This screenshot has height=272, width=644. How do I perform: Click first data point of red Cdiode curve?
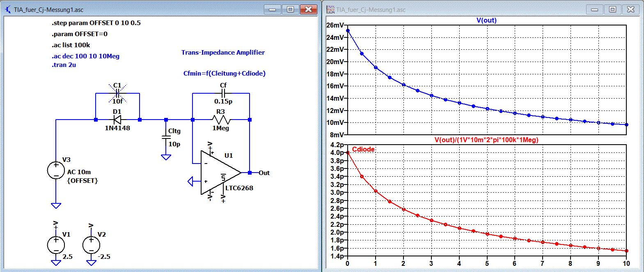pyautogui.click(x=348, y=152)
